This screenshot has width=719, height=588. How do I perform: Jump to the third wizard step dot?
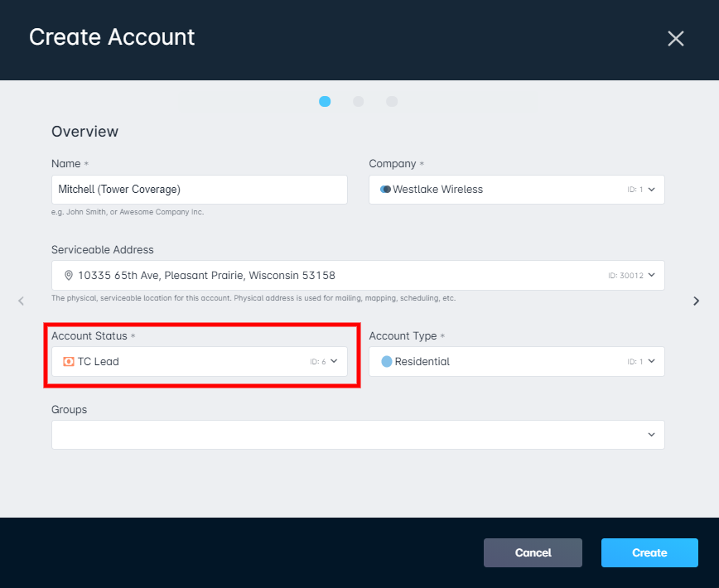(x=392, y=101)
